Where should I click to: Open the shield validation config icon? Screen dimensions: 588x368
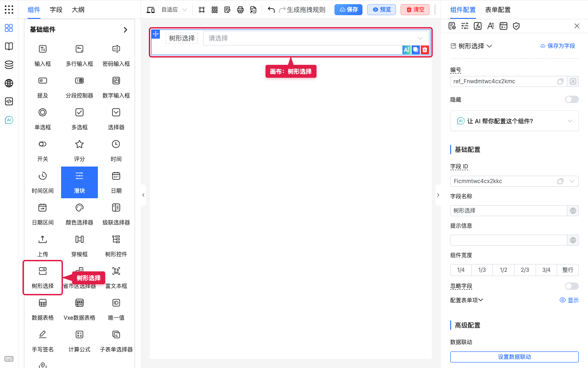tap(516, 26)
